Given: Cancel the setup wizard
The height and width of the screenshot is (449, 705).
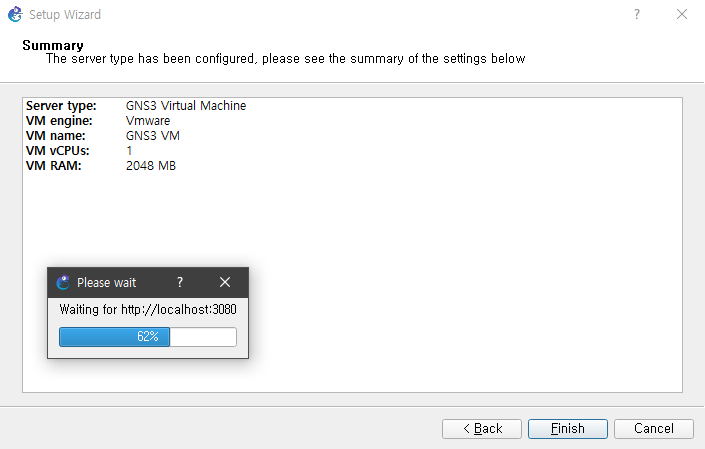Looking at the screenshot, I should coord(654,429).
